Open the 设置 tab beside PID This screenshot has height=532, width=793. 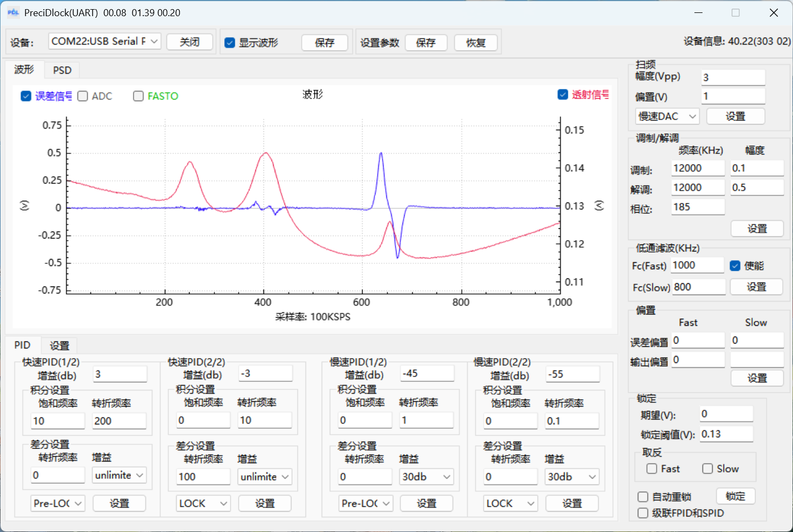pyautogui.click(x=59, y=345)
